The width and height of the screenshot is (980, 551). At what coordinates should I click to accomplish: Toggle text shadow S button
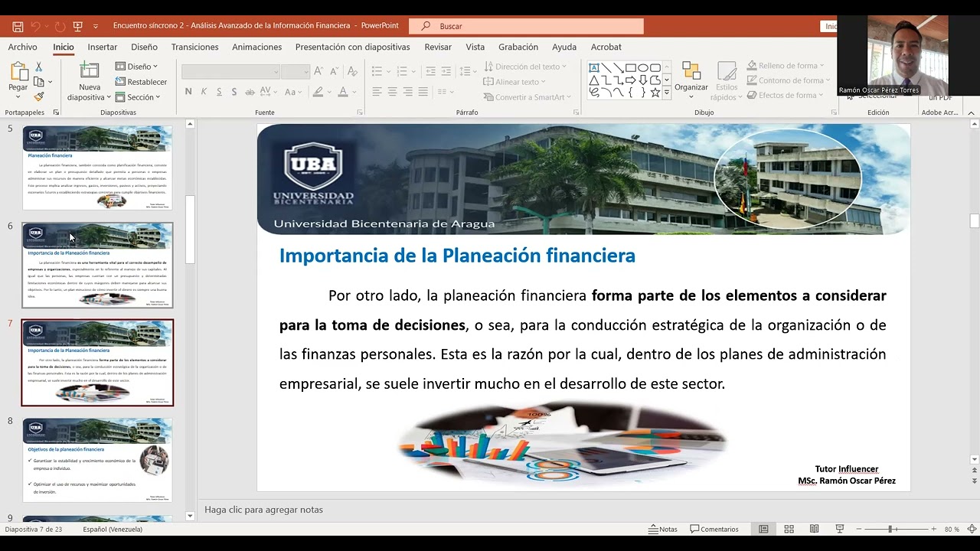click(x=234, y=92)
